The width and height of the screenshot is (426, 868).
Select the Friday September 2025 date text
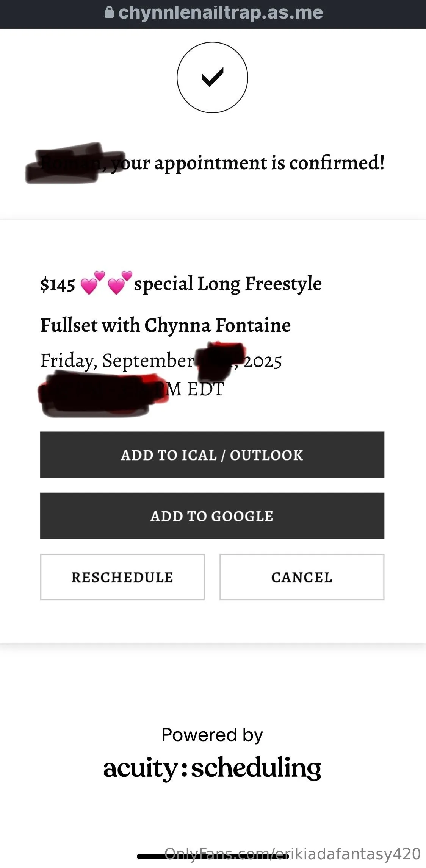[159, 361]
